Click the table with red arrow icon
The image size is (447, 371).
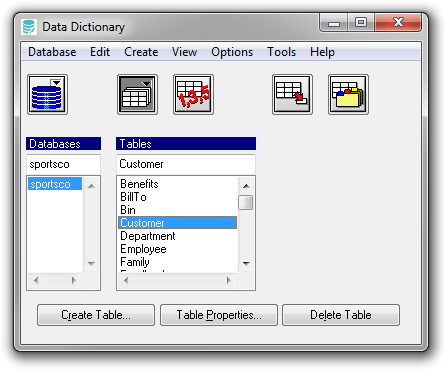point(292,95)
